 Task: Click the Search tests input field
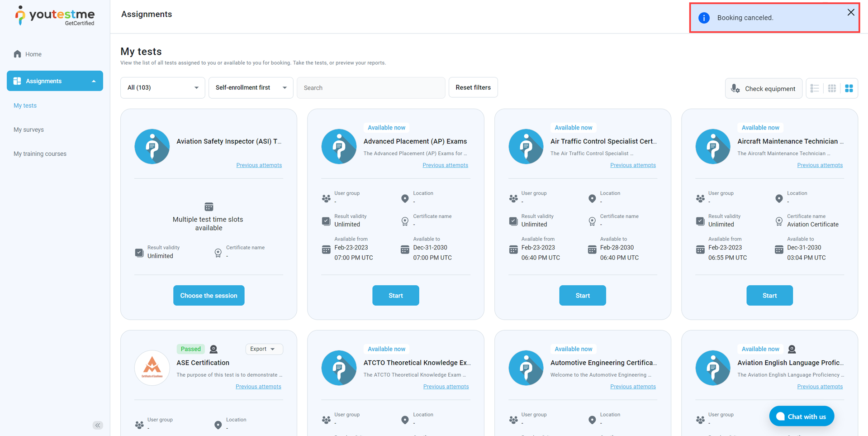click(371, 88)
